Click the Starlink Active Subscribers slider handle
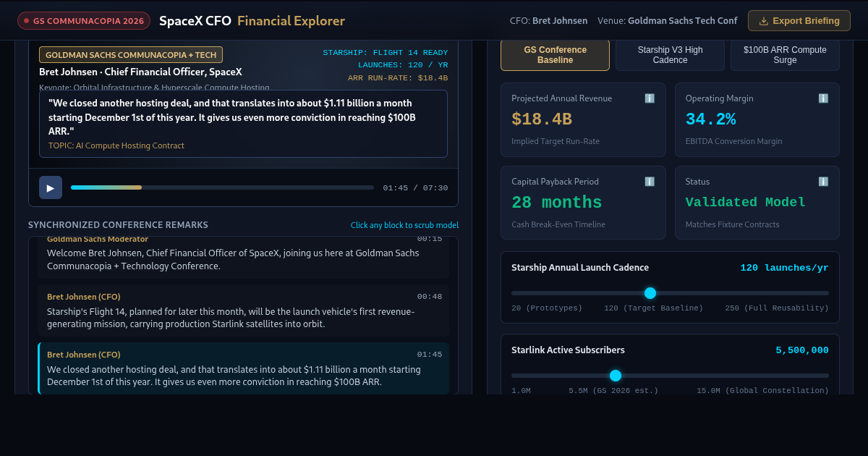 coord(616,376)
